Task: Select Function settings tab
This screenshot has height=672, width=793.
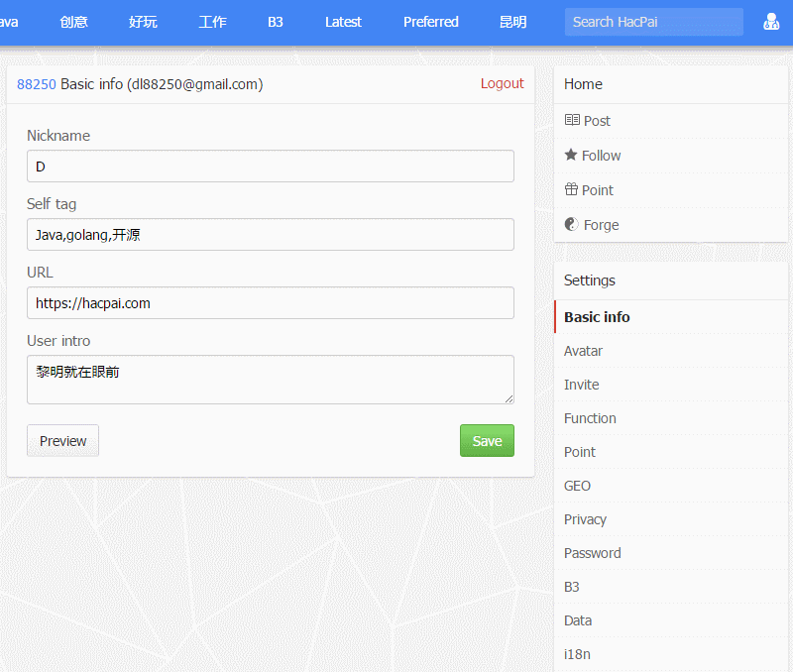Action: 673,418
